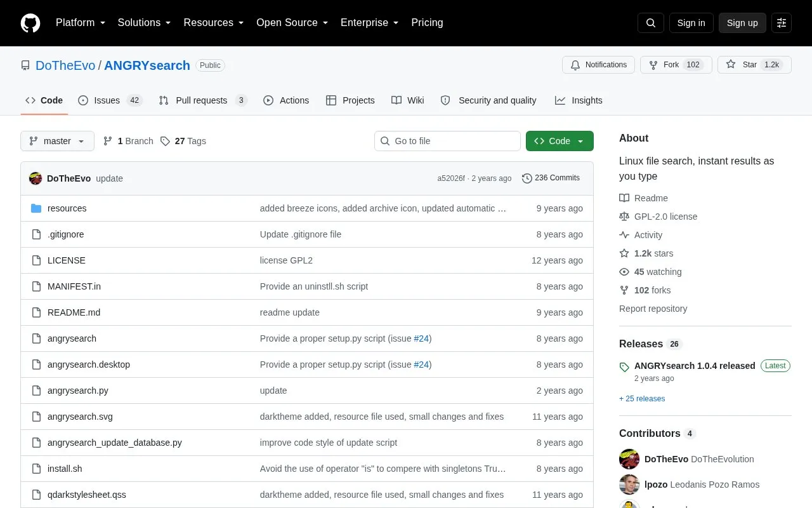The width and height of the screenshot is (812, 508).
Task: Click the release tag icon for ANGRYsearch 1.0.4
Action: point(624,367)
